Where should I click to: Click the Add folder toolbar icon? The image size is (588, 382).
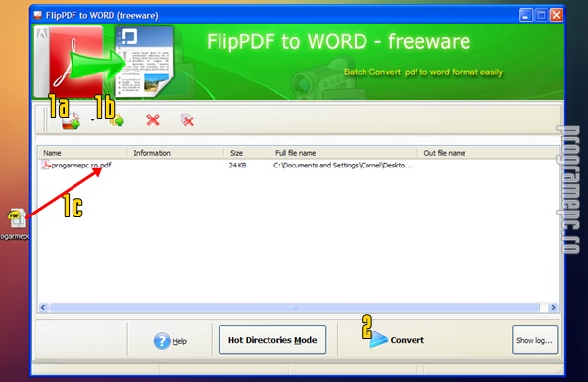[117, 120]
